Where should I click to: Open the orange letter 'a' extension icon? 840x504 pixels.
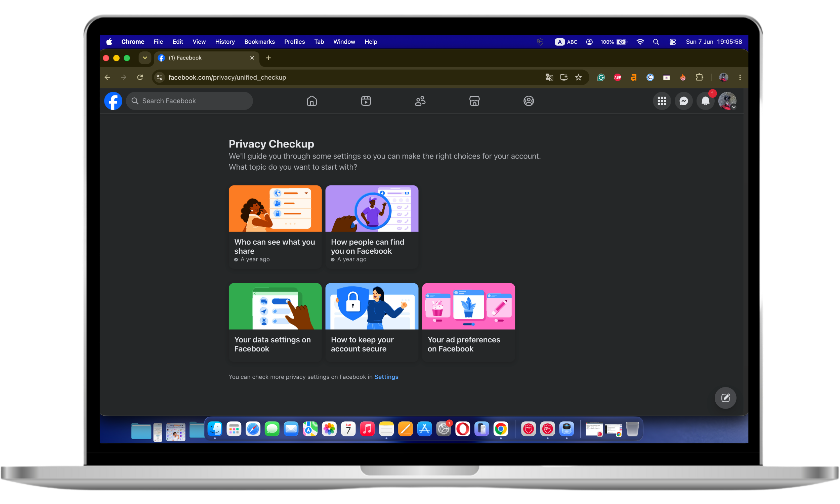(x=634, y=77)
